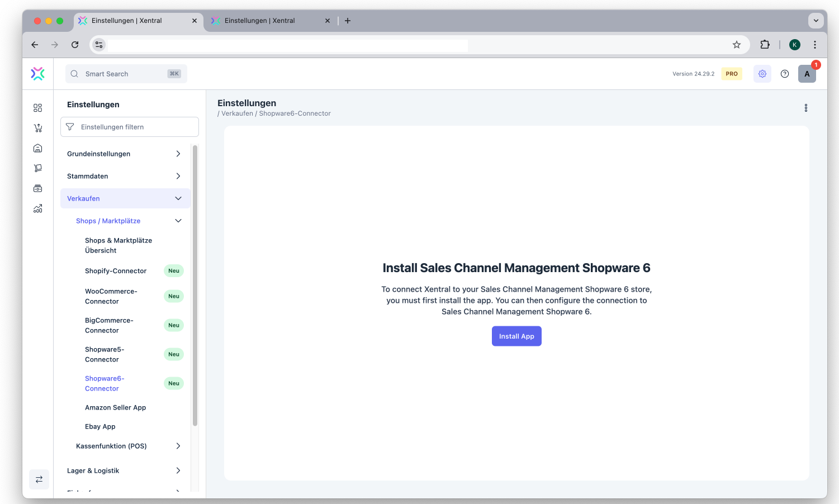Viewport: 839px width, 504px height.
Task: Click the Verkaufen breadcrumb link
Action: click(237, 113)
